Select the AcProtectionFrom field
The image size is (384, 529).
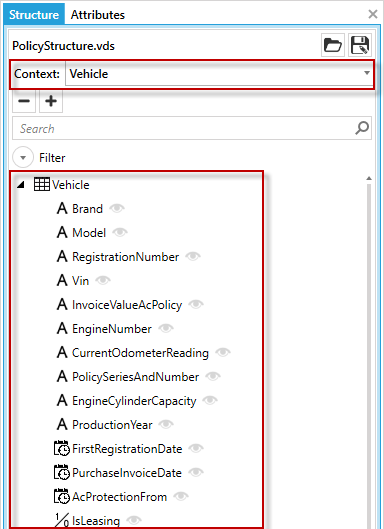119,497
